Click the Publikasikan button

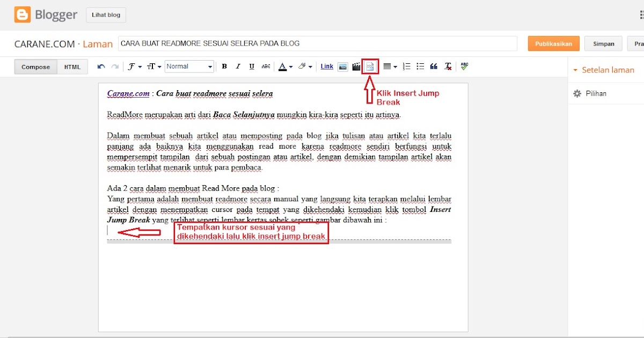pyautogui.click(x=553, y=43)
